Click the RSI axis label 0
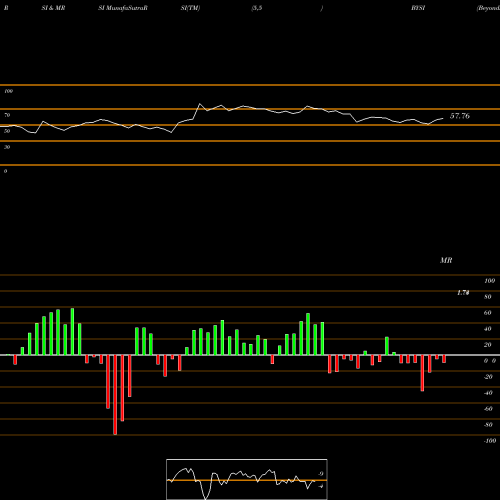The width and height of the screenshot is (500, 500). (x=5, y=171)
